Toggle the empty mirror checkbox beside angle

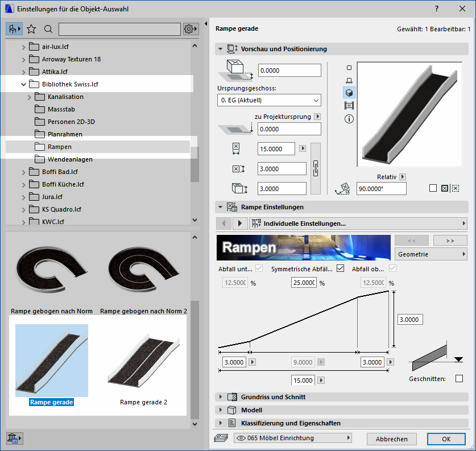pos(433,188)
